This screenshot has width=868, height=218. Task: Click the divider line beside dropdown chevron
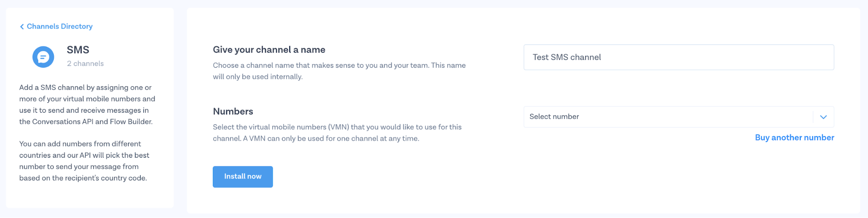813,117
